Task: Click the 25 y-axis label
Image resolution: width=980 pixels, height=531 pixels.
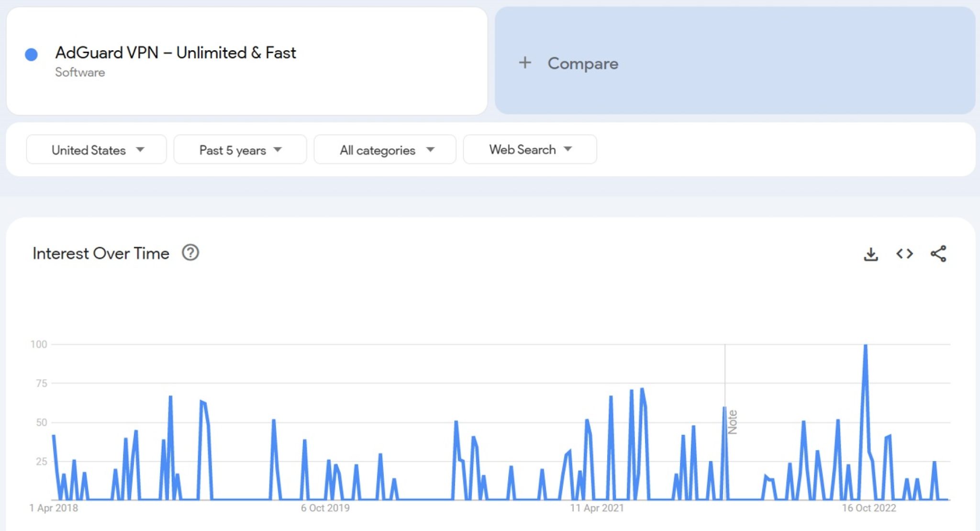Action: point(42,462)
